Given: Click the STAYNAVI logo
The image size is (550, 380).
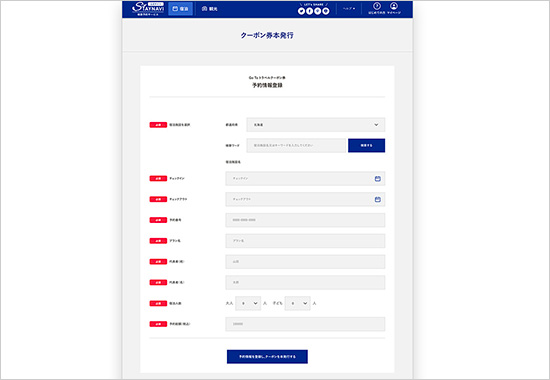Looking at the screenshot, I should coord(148,9).
